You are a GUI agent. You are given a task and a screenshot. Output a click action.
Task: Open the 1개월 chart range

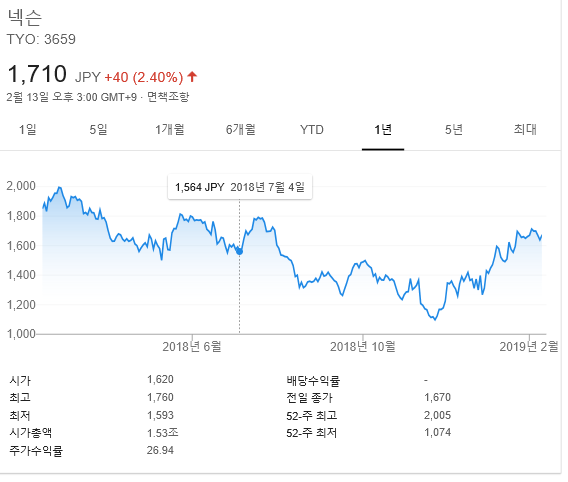(170, 130)
